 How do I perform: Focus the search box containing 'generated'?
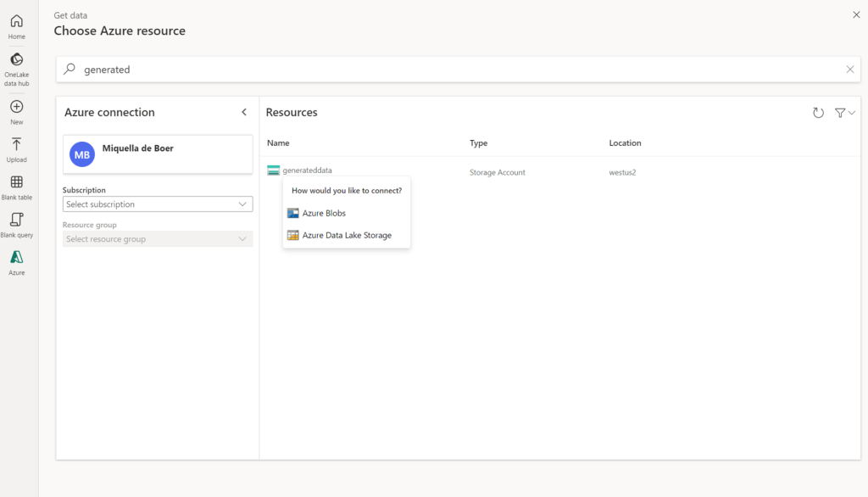(x=459, y=70)
